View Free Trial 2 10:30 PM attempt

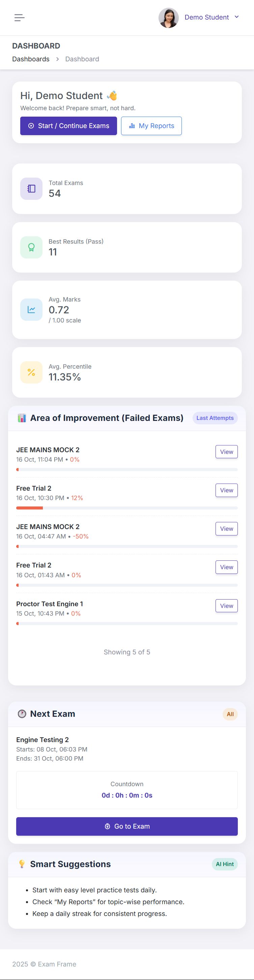coord(226,490)
